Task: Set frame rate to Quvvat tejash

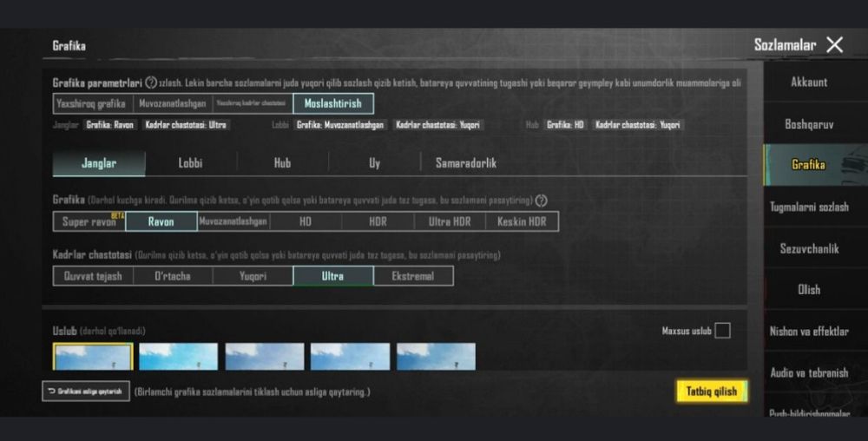Action: coord(93,276)
